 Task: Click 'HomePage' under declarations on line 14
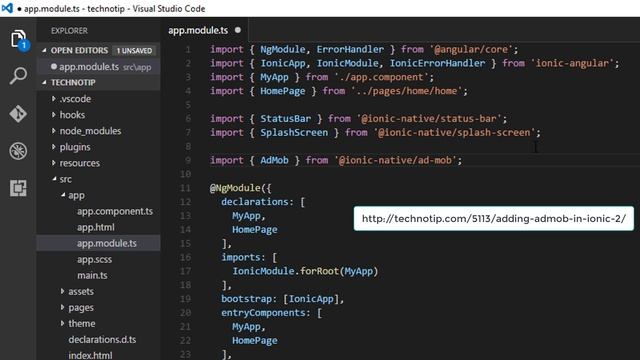pos(255,229)
